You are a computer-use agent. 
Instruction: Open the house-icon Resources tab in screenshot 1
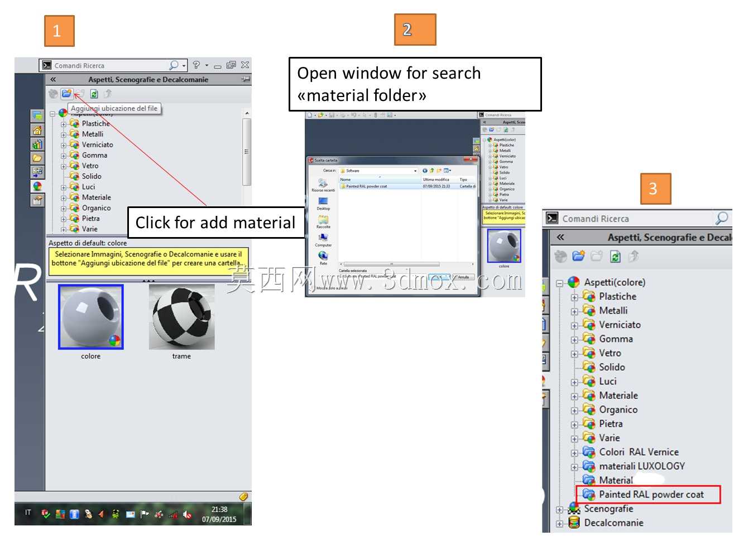coord(37,130)
